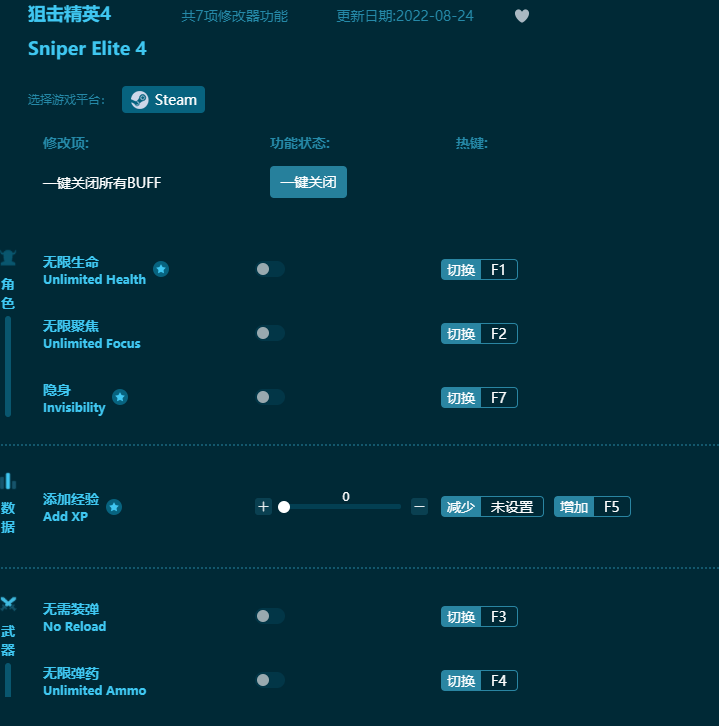
Task: Click the 共7项修改器功能 text
Action: coord(234,16)
